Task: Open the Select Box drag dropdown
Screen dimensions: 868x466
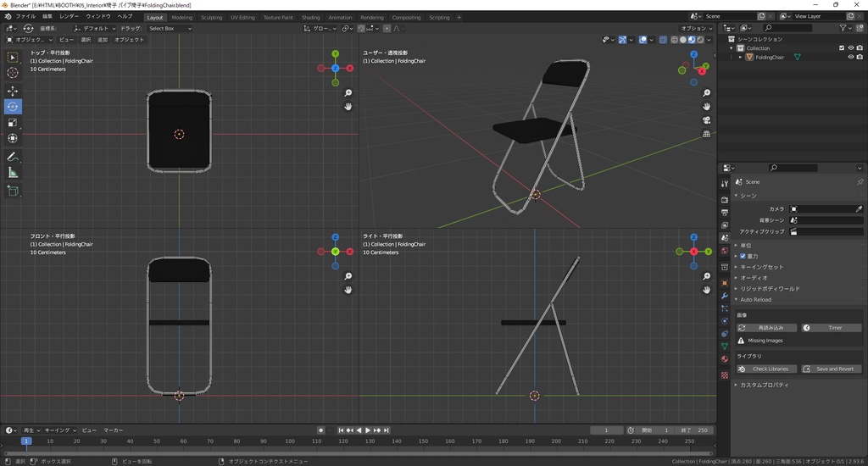Action: point(170,28)
